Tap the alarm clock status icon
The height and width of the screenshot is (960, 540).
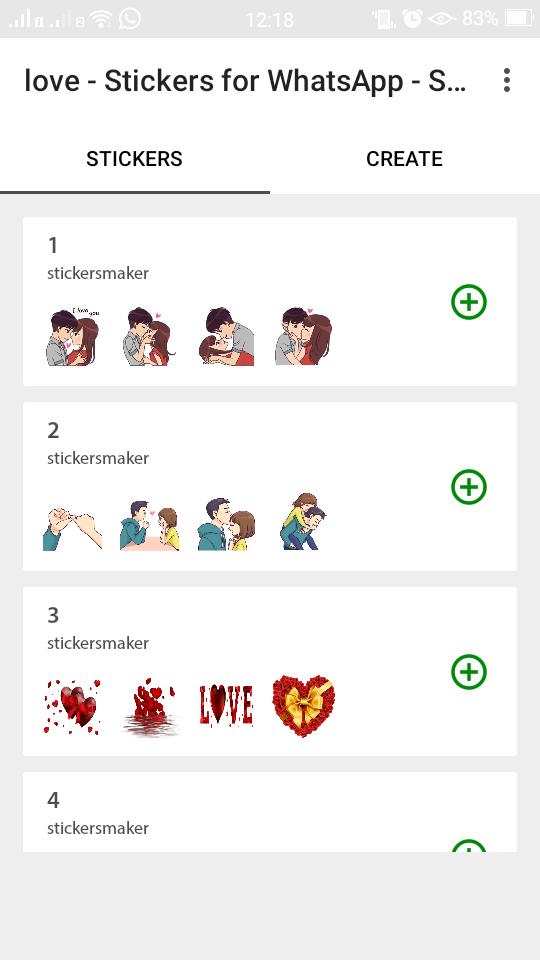pyautogui.click(x=412, y=19)
